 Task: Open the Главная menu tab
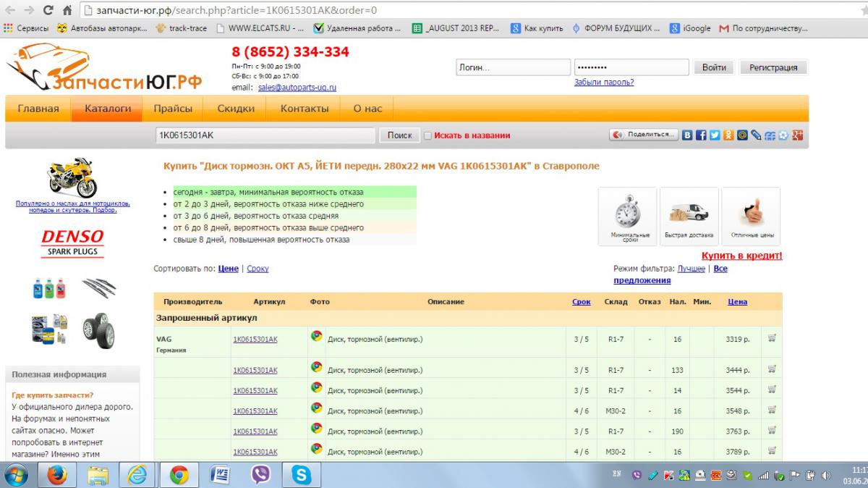point(38,109)
